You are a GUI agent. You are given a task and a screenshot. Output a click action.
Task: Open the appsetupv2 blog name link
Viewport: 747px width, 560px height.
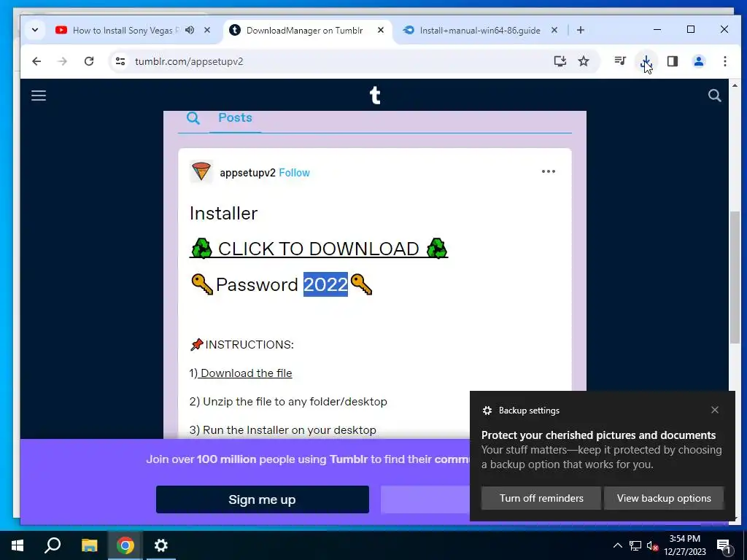(x=247, y=173)
